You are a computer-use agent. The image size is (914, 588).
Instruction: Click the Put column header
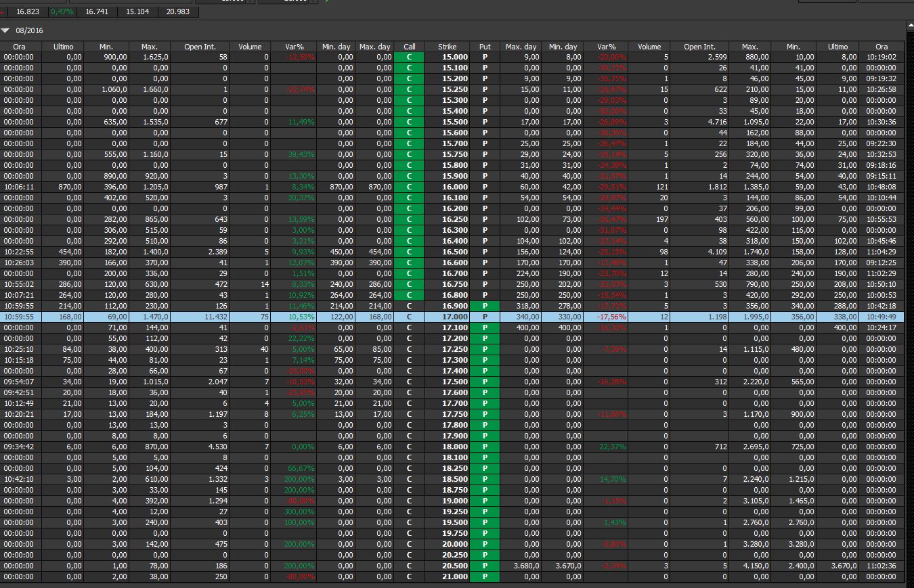(x=485, y=47)
